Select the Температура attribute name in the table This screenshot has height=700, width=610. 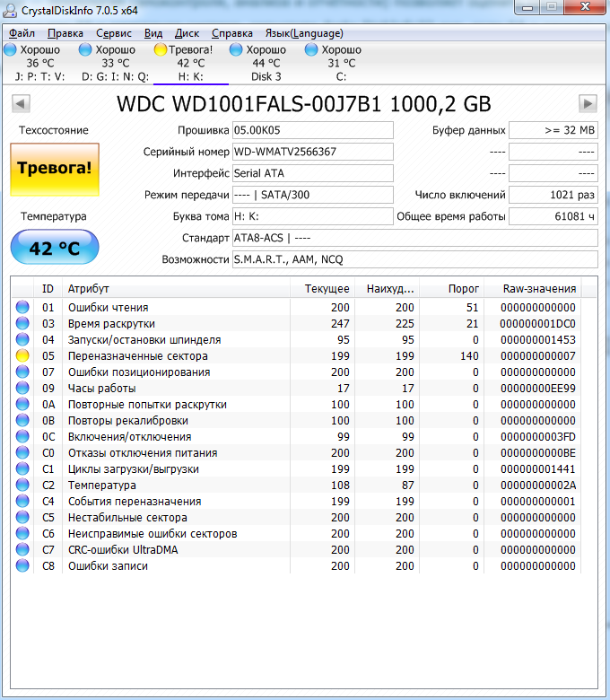click(x=101, y=486)
